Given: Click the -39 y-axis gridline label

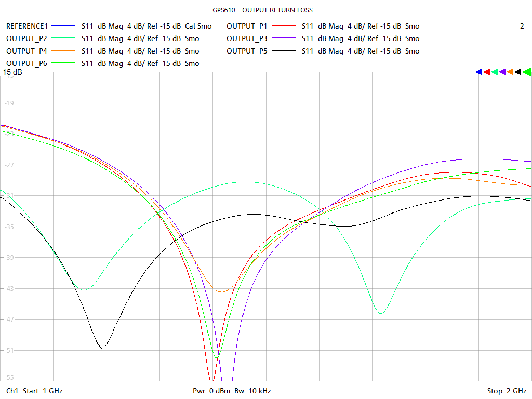Looking at the screenshot, I should (9, 258).
